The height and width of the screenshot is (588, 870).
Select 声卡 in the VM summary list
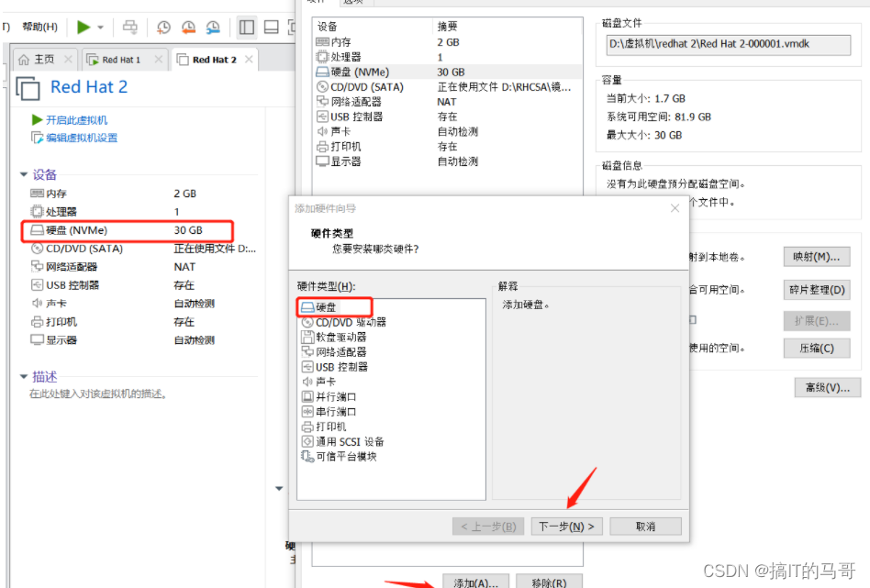tap(143, 304)
